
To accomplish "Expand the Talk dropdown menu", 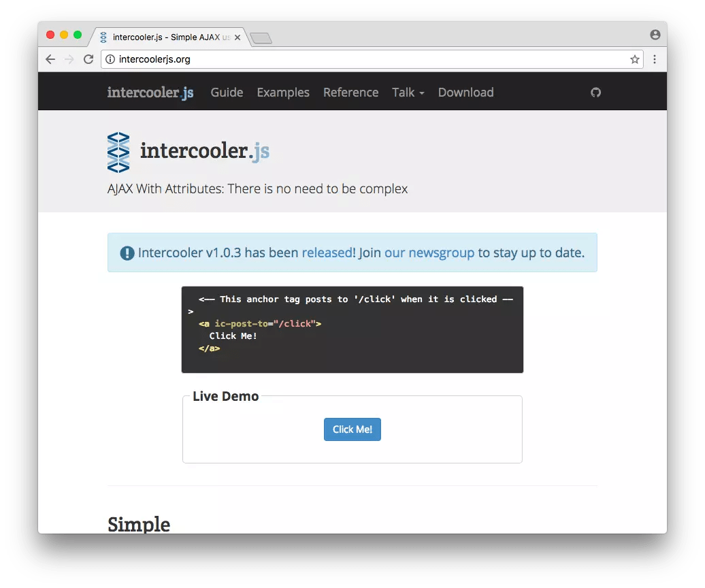I will coord(408,93).
